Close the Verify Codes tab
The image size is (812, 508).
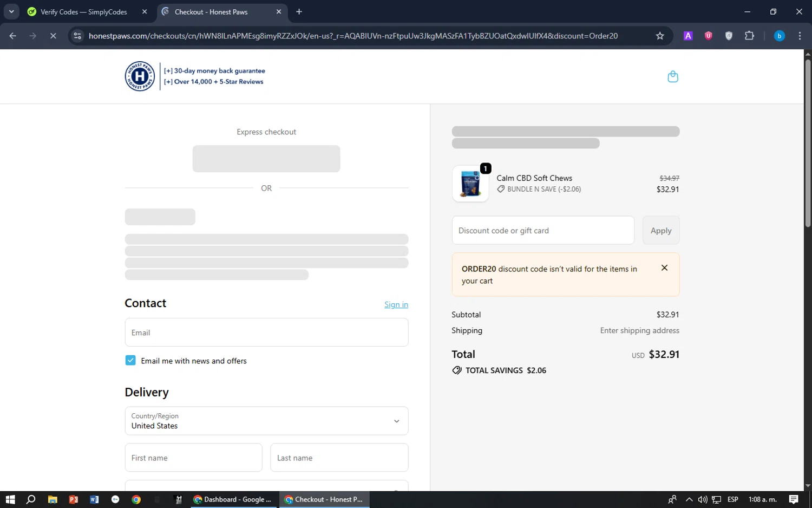145,11
